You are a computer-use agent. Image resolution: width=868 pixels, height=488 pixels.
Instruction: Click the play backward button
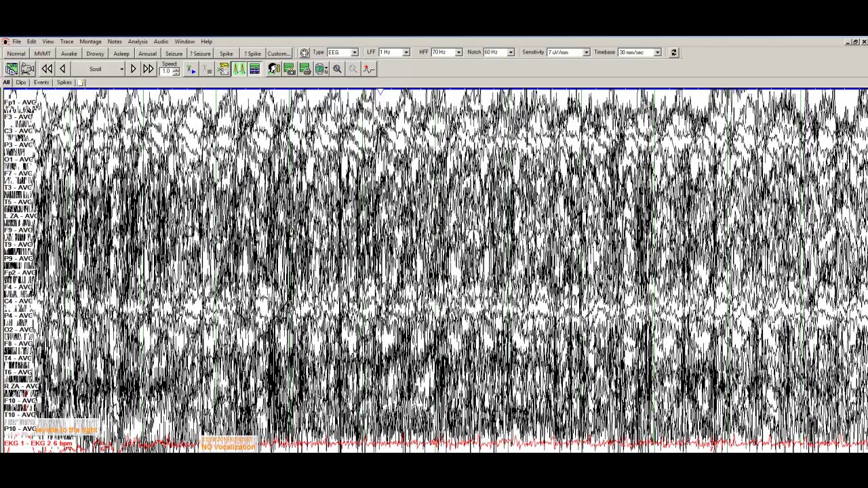click(62, 68)
